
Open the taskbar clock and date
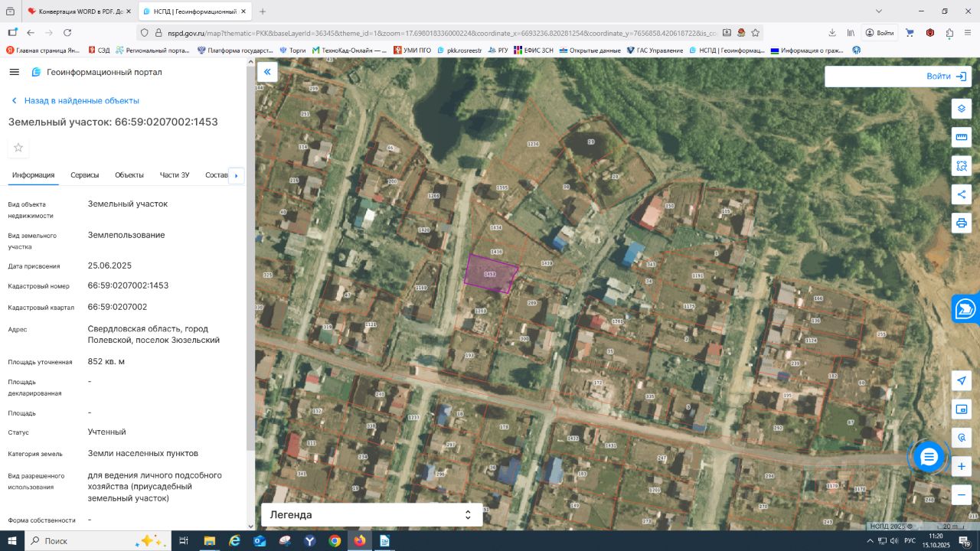coord(936,541)
